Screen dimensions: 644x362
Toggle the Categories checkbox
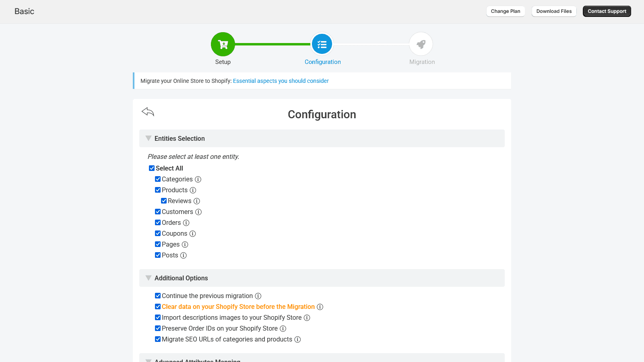coord(158,179)
